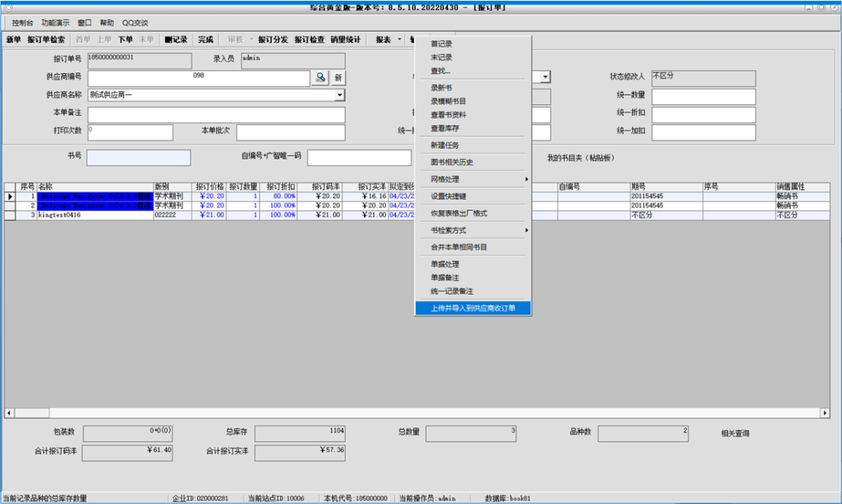Click the 报表 toolbar button
This screenshot has height=504, width=842.
[x=383, y=40]
